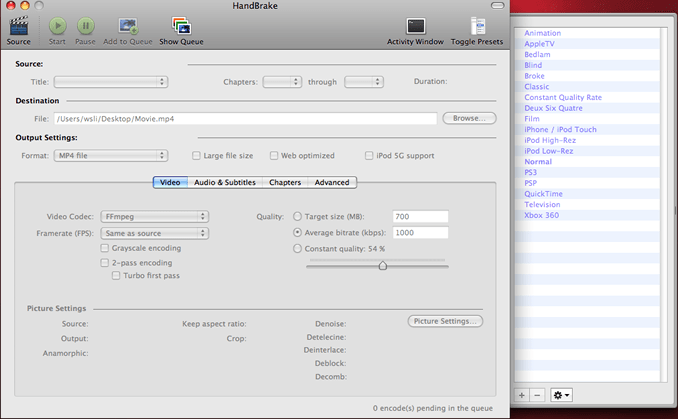Click the Browse... button
Viewport: 678px width, 419px height.
coord(469,118)
